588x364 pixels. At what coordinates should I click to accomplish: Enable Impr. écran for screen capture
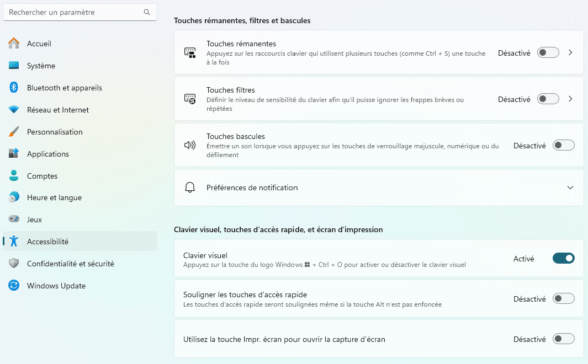pos(563,339)
